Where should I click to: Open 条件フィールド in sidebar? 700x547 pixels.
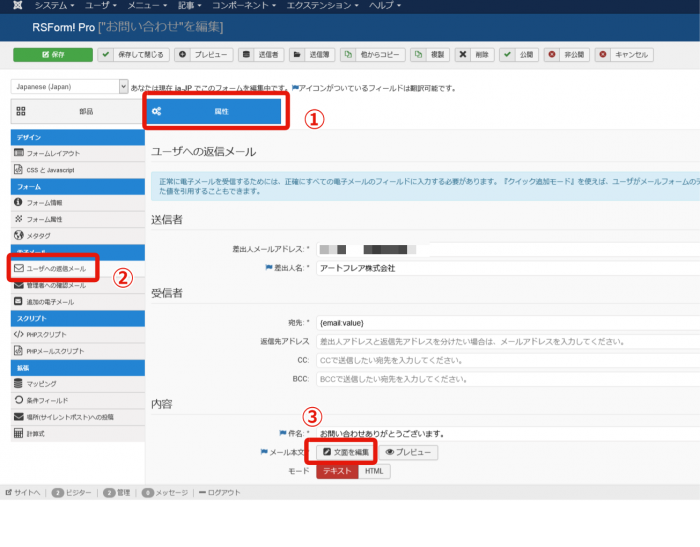[x=78, y=400]
